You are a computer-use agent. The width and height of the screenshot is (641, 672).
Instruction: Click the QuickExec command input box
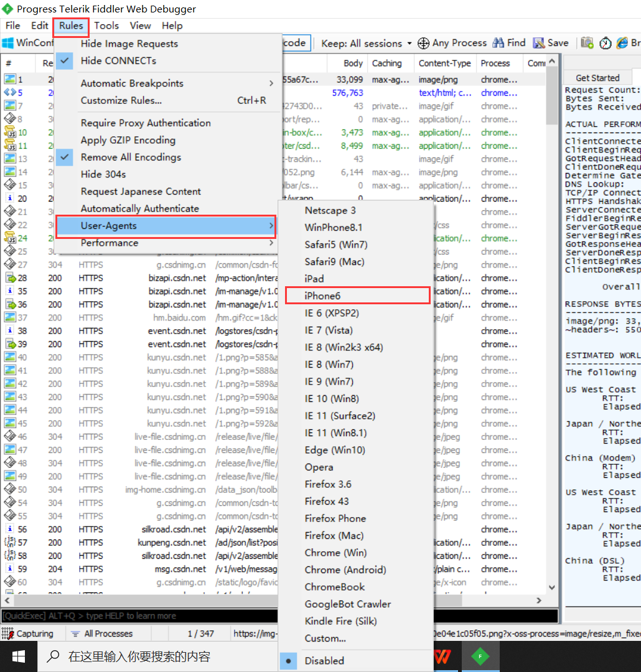coord(279,615)
